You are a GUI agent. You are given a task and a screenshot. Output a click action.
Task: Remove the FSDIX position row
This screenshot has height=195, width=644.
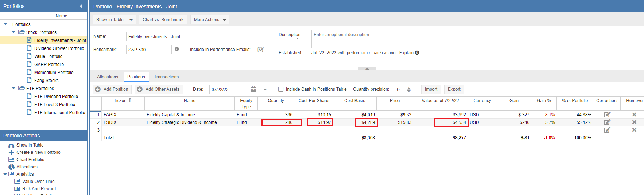pos(634,122)
